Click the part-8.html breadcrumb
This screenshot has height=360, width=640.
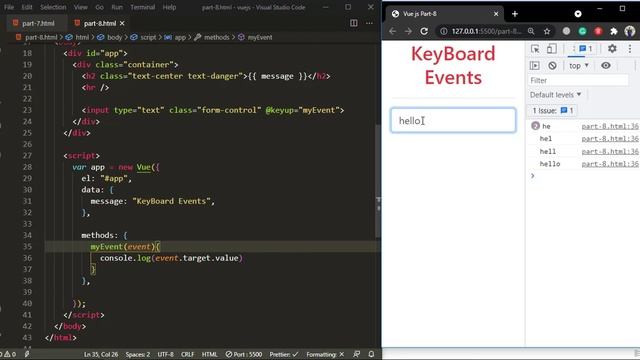(x=41, y=37)
